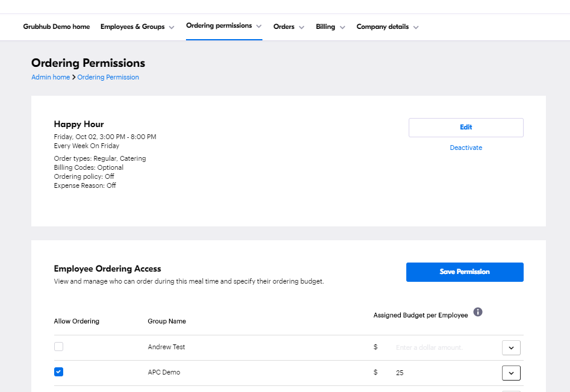Screen dimensions: 570x392
Task: Open the budget dropdown for Andrew Test
Action: [x=511, y=347]
